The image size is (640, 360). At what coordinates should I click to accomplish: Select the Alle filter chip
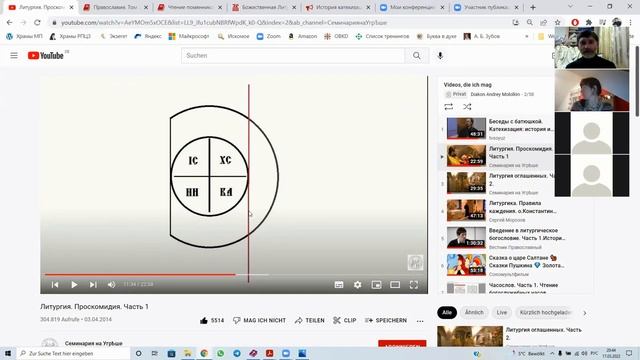pos(447,312)
